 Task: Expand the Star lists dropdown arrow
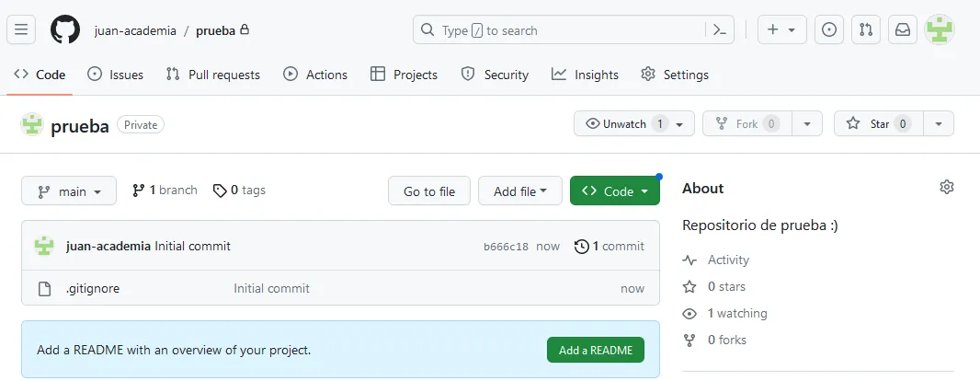click(938, 123)
